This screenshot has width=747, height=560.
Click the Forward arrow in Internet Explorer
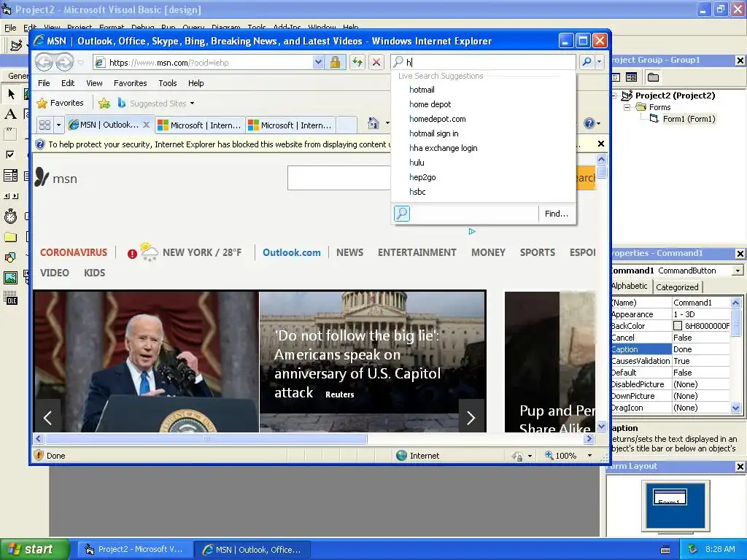pos(65,62)
